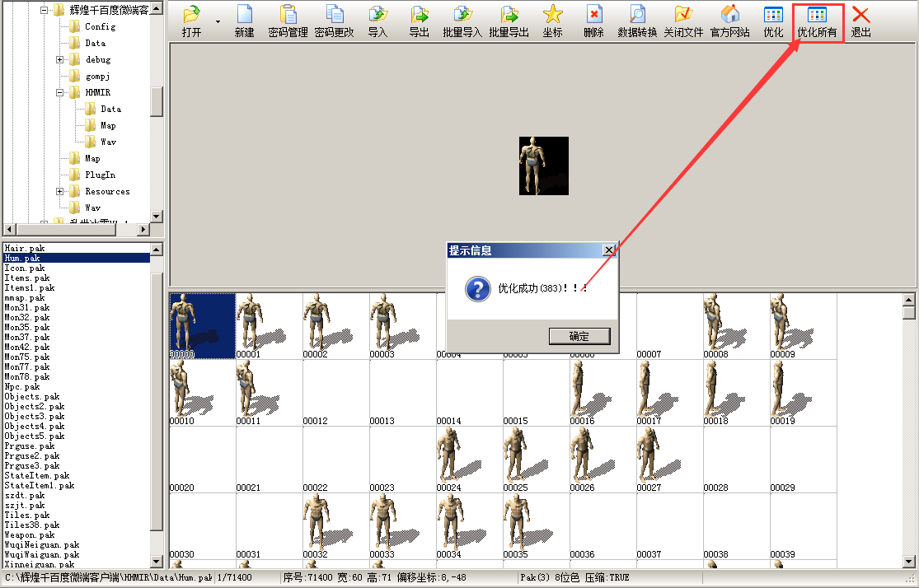Click the 优化 optimize icon
This screenshot has height=588, width=919.
click(x=774, y=21)
